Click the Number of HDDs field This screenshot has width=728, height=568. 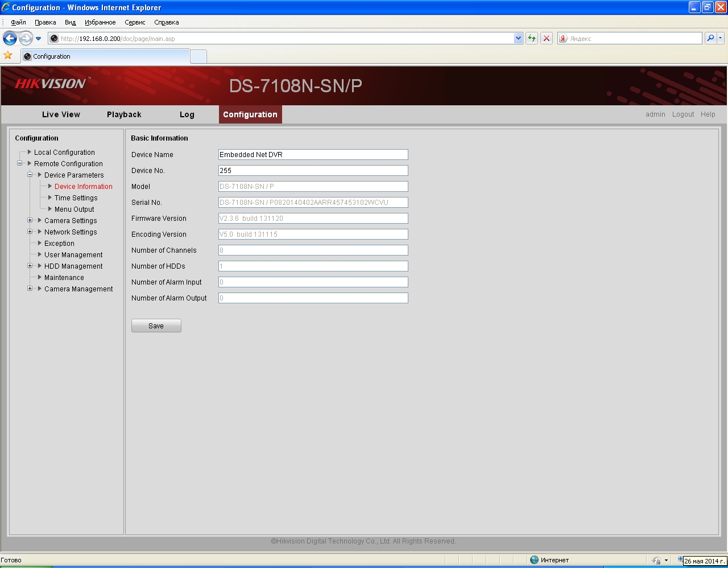click(313, 266)
